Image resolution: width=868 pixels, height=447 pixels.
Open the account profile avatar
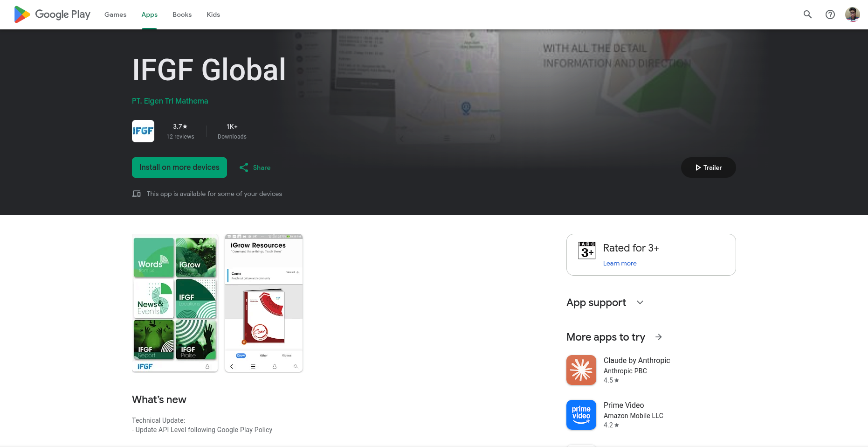click(x=853, y=14)
